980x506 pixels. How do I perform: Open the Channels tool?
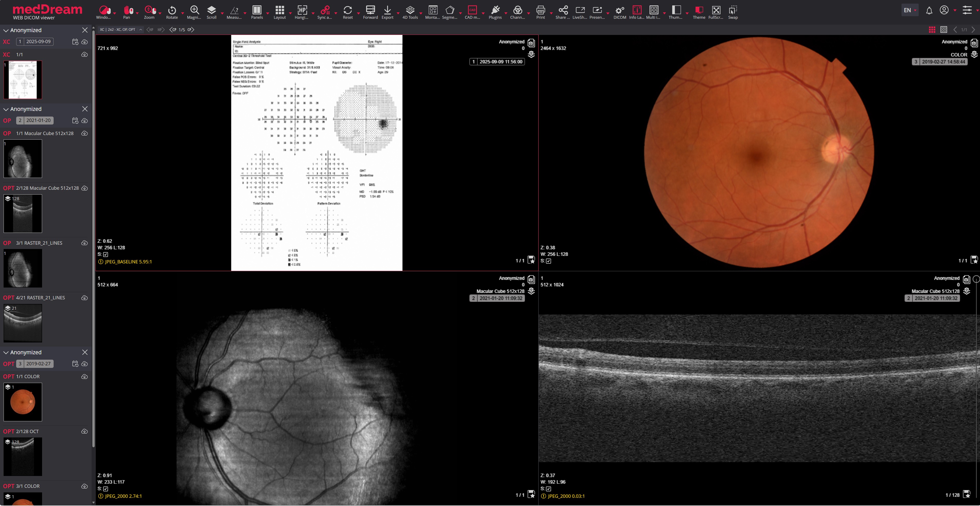[x=517, y=12]
